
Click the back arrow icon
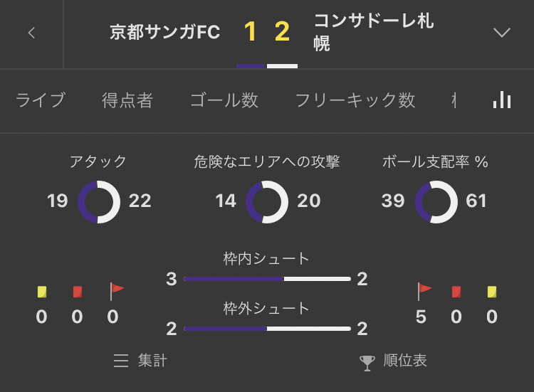click(x=31, y=33)
